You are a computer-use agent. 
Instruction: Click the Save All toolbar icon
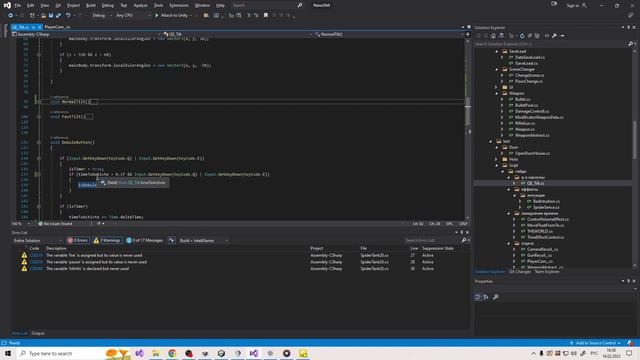[x=58, y=15]
